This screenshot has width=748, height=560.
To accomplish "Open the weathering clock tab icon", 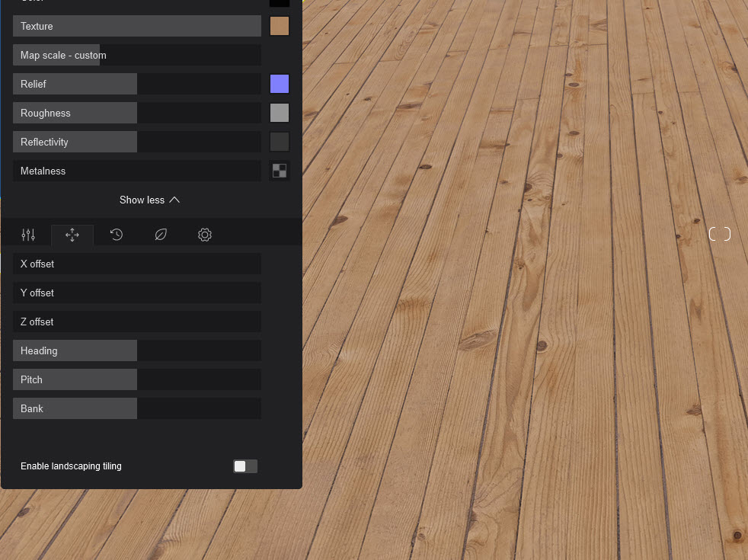I will (117, 235).
